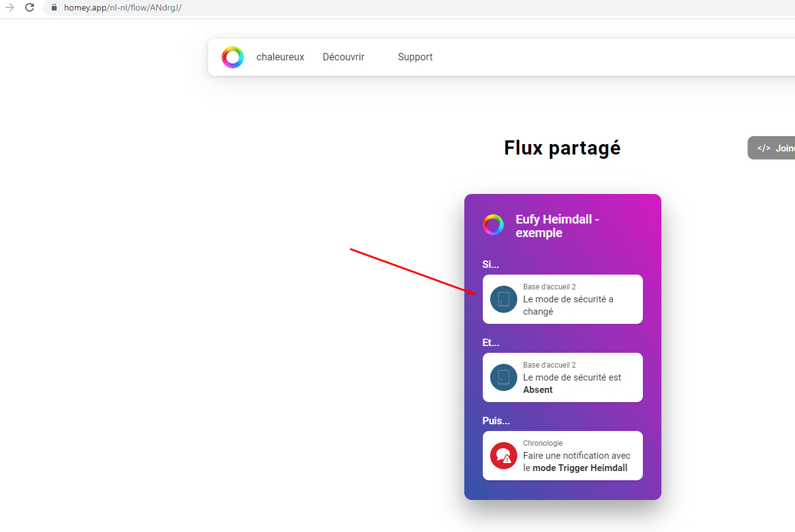Viewport: 795px width, 532px height.
Task: Click the device icon beside 'Le mode de sécurité est Absent'
Action: [x=504, y=377]
